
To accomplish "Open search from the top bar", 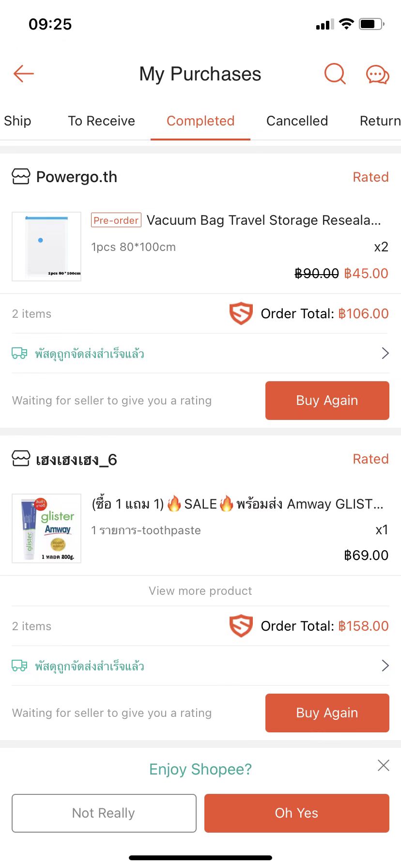I will 334,74.
